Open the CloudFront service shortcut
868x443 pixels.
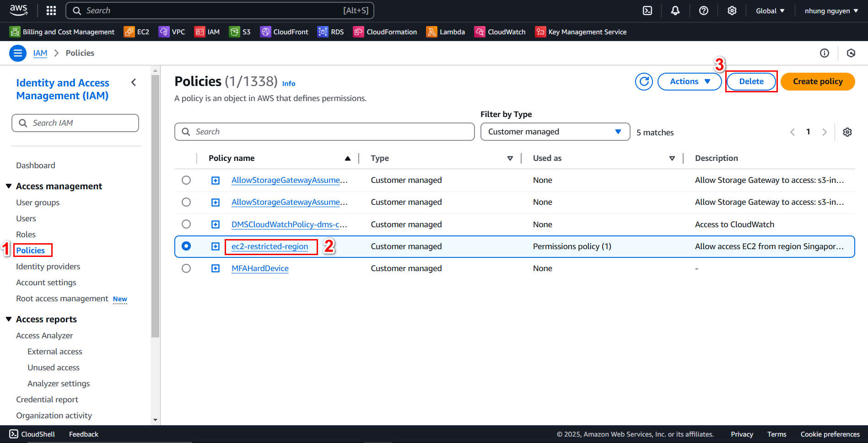pyautogui.click(x=285, y=32)
